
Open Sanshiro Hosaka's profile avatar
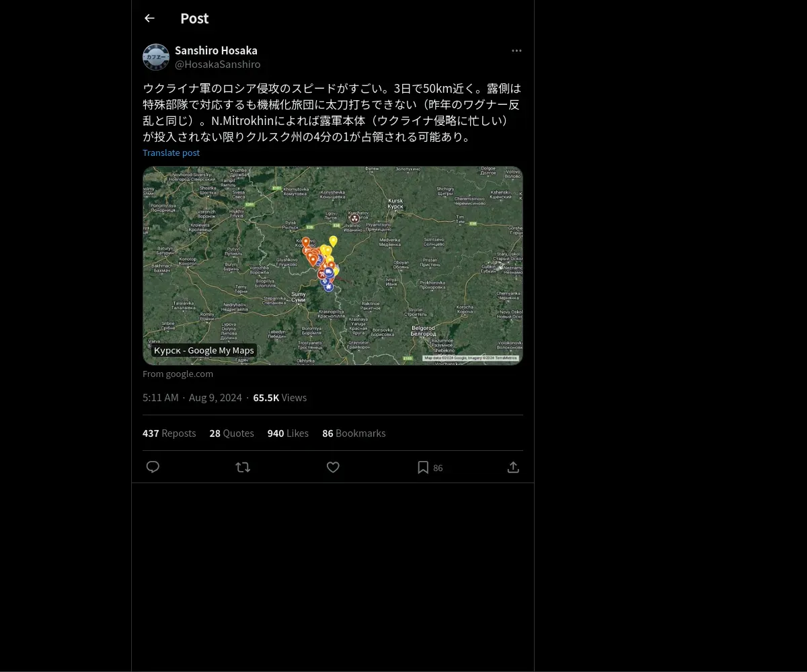tap(156, 57)
